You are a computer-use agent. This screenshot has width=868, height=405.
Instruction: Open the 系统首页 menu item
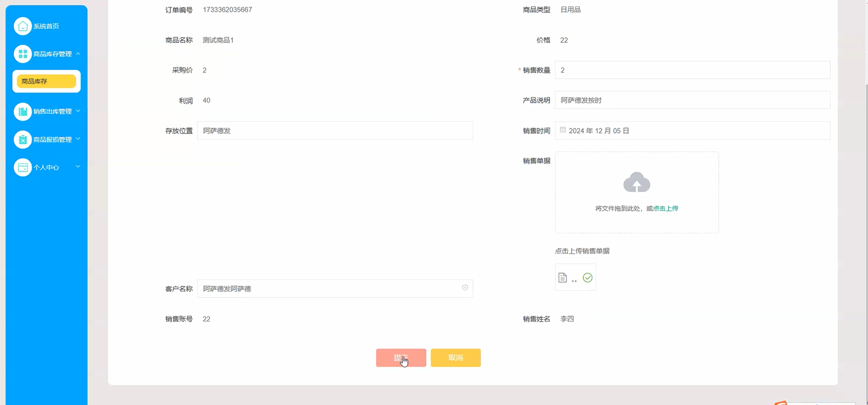46,25
